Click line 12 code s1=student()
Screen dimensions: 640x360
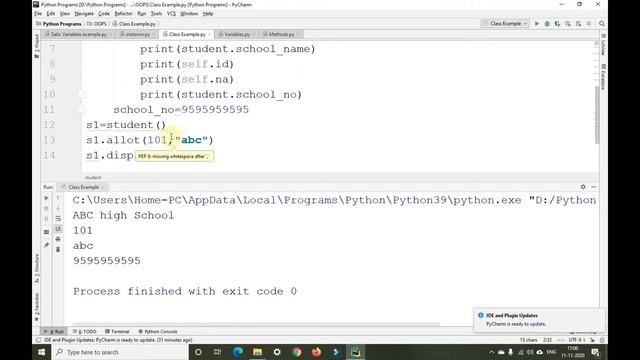[126, 125]
